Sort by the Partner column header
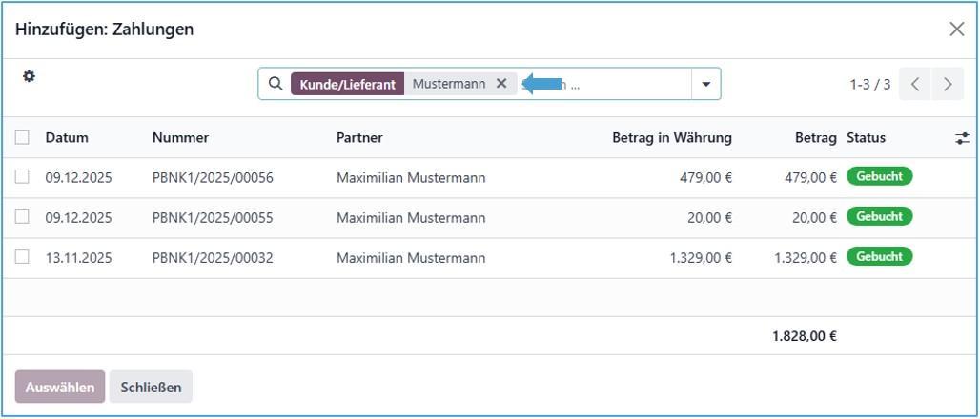Screen dimensions: 980x419 (359, 138)
